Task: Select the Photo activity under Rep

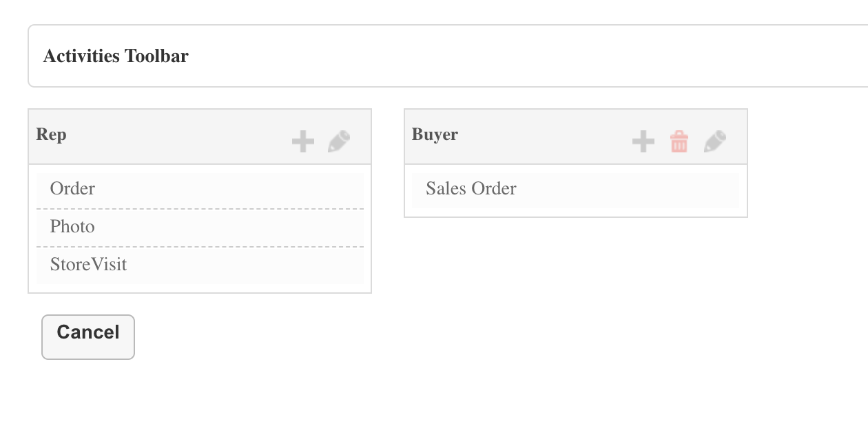Action: [200, 228]
